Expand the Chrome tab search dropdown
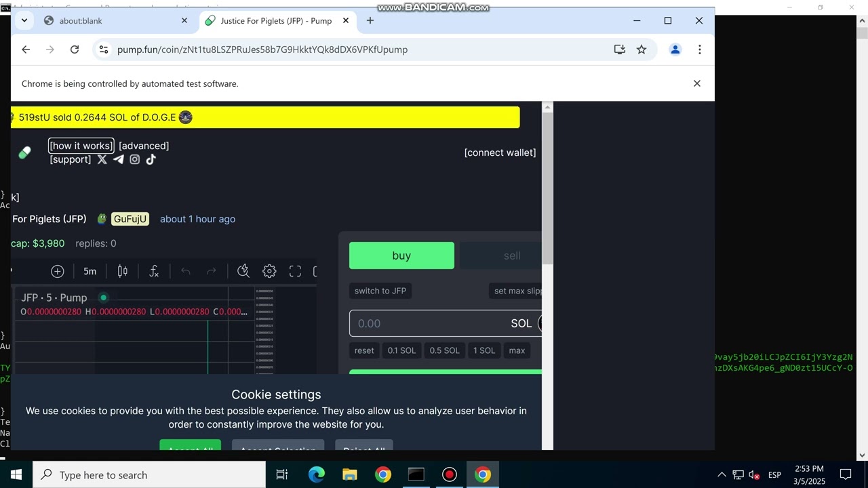The image size is (868, 488). [24, 20]
